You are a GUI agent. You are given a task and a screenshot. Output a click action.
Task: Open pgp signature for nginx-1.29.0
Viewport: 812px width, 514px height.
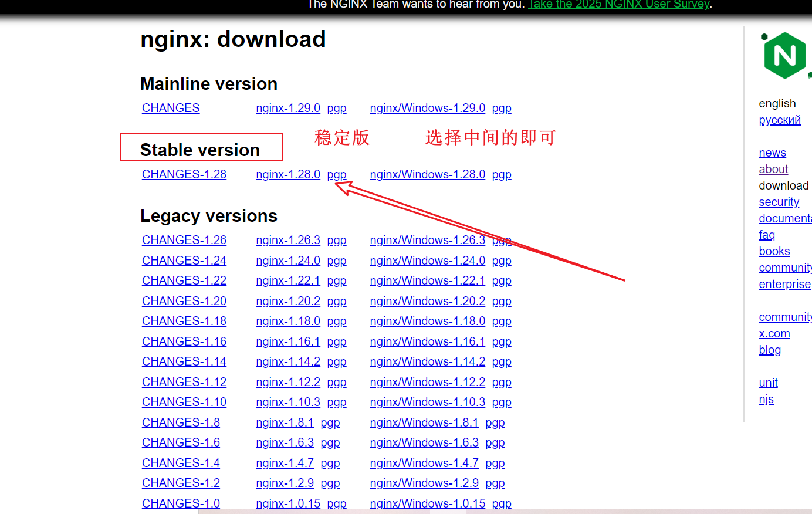tap(337, 108)
